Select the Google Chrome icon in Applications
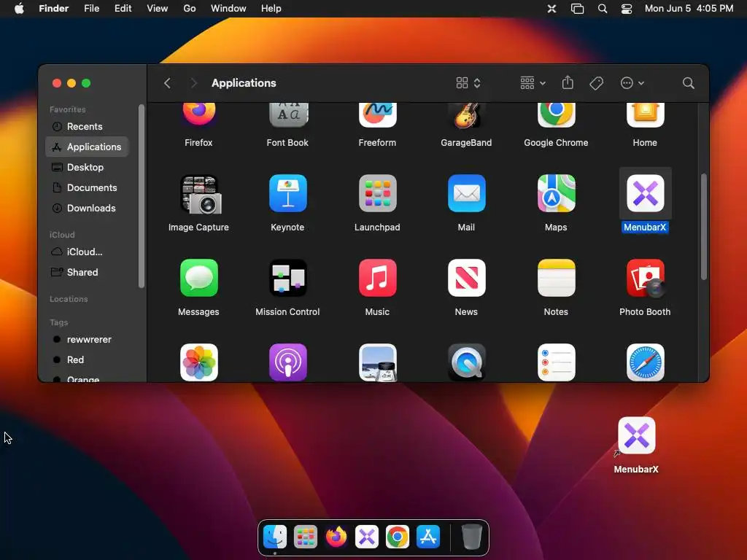This screenshot has height=560, width=747. 556,115
